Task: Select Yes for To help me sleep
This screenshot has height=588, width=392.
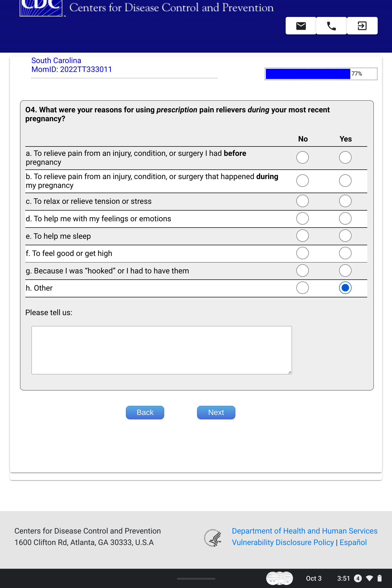Action: (345, 236)
